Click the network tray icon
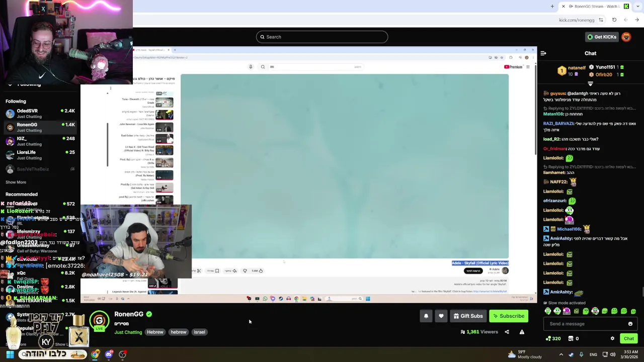 click(604, 354)
